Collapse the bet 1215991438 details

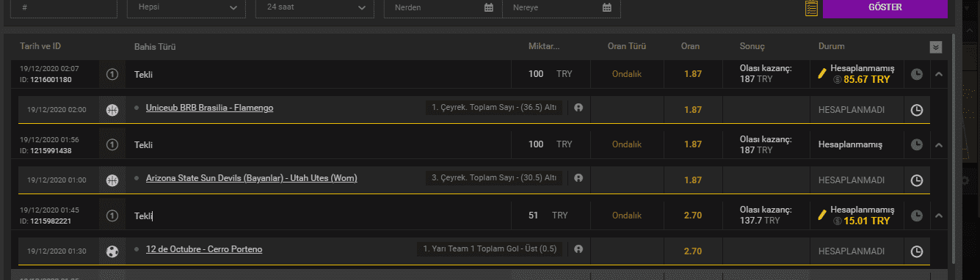click(x=938, y=145)
